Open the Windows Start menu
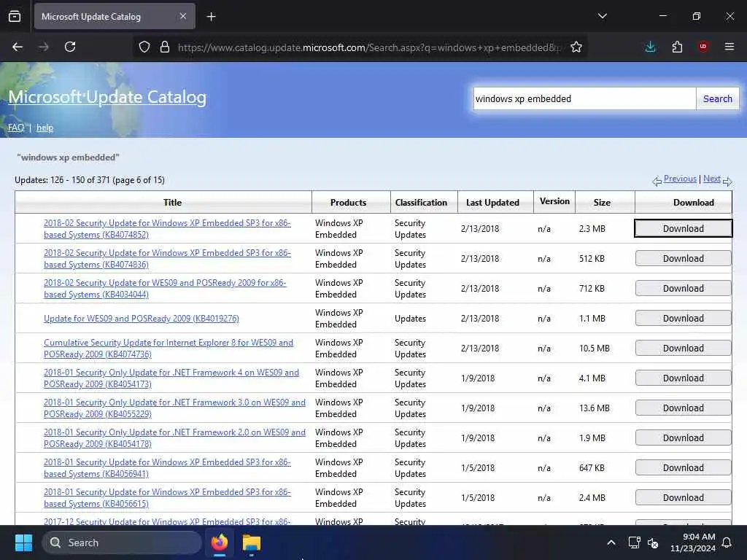This screenshot has height=560, width=747. tap(23, 542)
